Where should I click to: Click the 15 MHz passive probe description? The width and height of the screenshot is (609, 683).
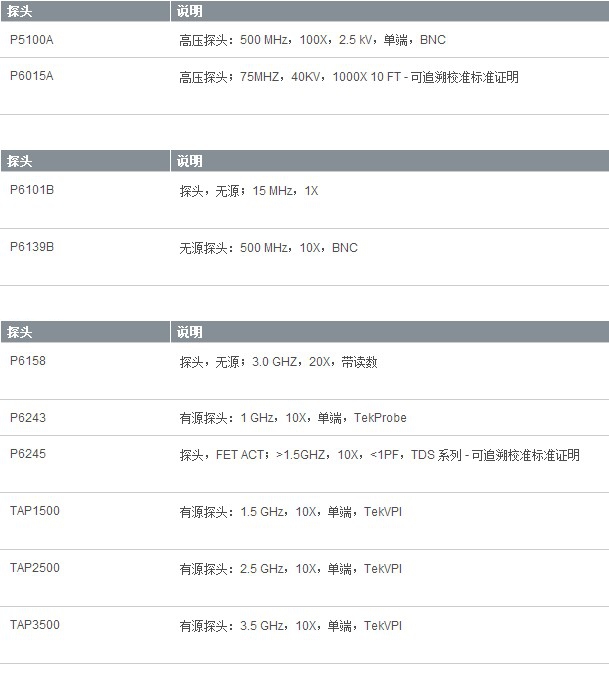[248, 190]
